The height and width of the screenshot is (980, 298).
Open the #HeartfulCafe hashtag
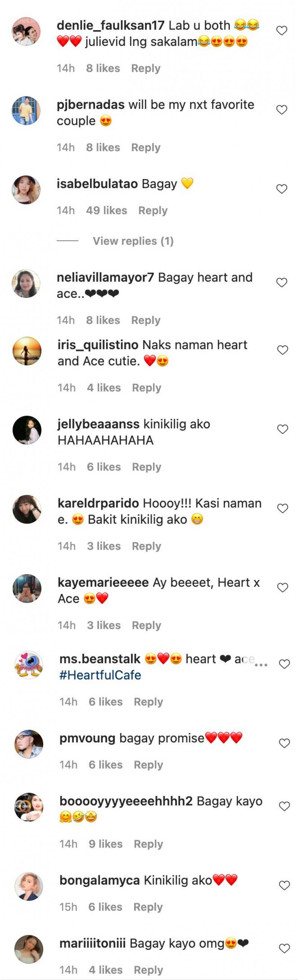coord(100,675)
